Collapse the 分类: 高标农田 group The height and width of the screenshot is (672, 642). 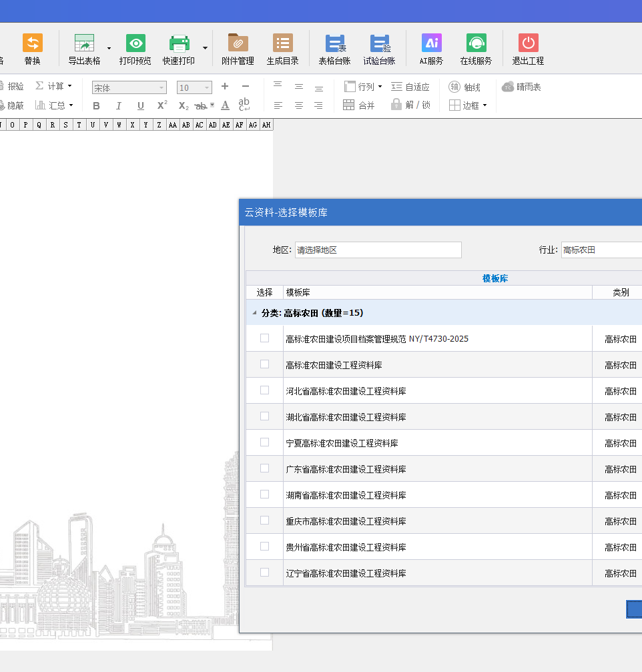tap(254, 313)
